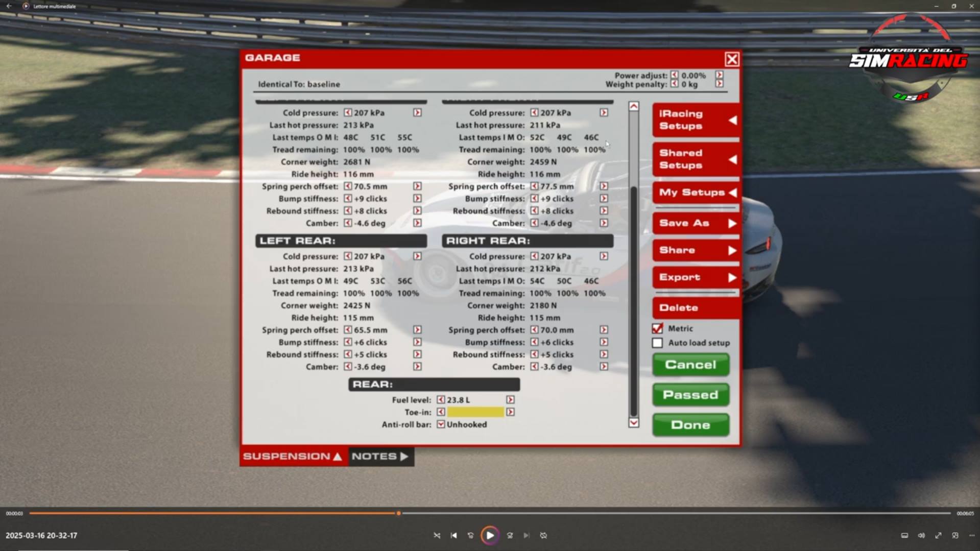Image resolution: width=980 pixels, height=551 pixels.
Task: Decrease Right Rear camber arrow
Action: 534,367
